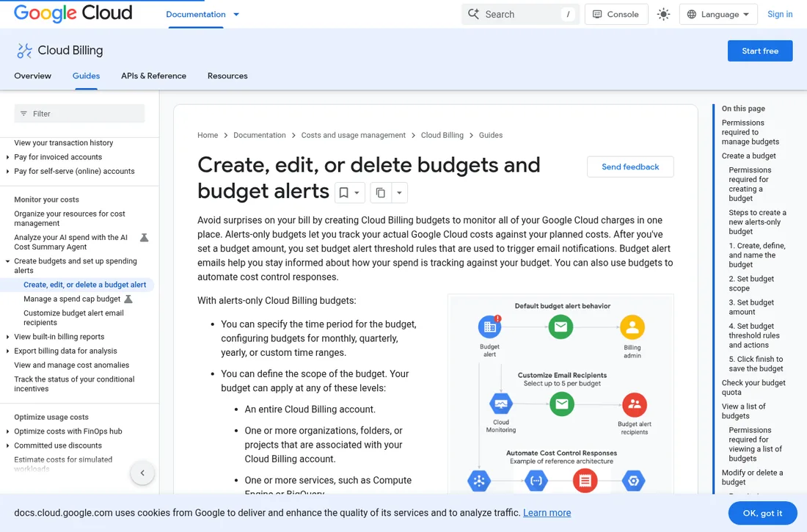Click the Guides breadcrumb
This screenshot has height=532, width=807.
point(491,136)
